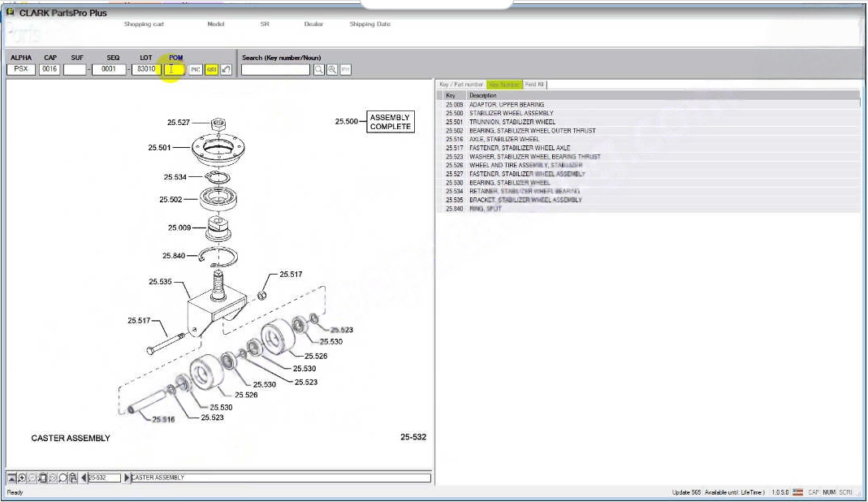Click the yellow highlighted button beside PIC
Screen dimensions: 868x502
(x=211, y=70)
